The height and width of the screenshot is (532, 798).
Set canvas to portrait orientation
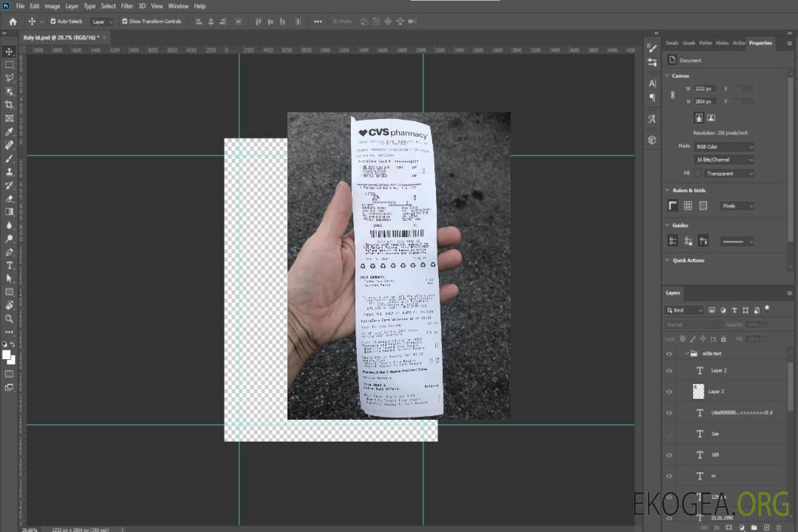pyautogui.click(x=699, y=118)
